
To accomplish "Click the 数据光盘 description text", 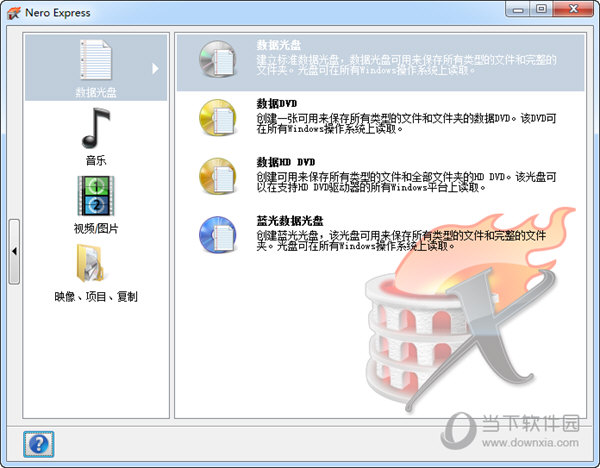I will tap(406, 65).
